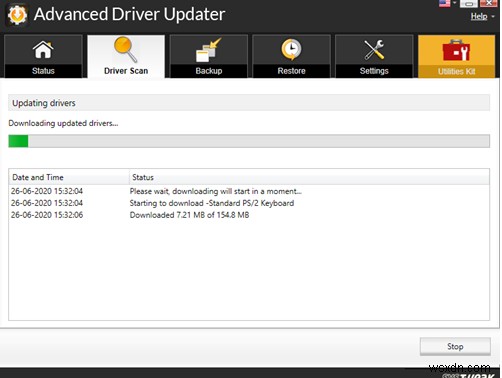Open the Help link
The height and width of the screenshot is (378, 502).
(479, 16)
